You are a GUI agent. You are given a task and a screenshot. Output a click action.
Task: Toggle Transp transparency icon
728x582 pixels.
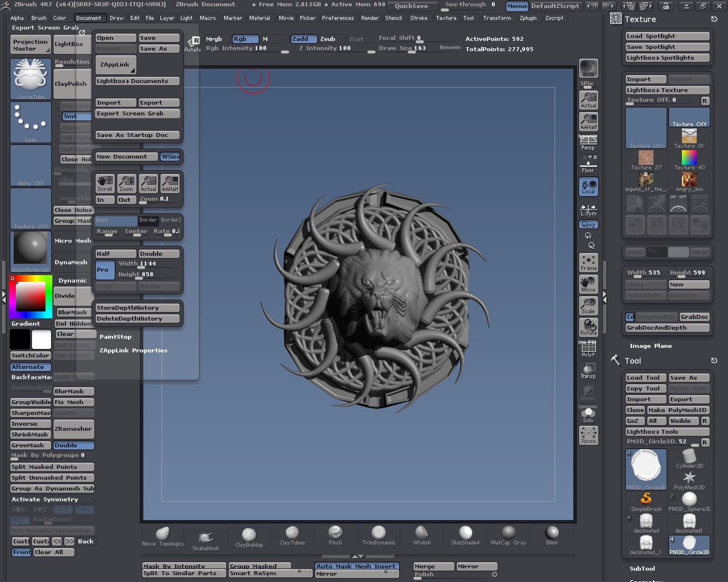tap(589, 371)
